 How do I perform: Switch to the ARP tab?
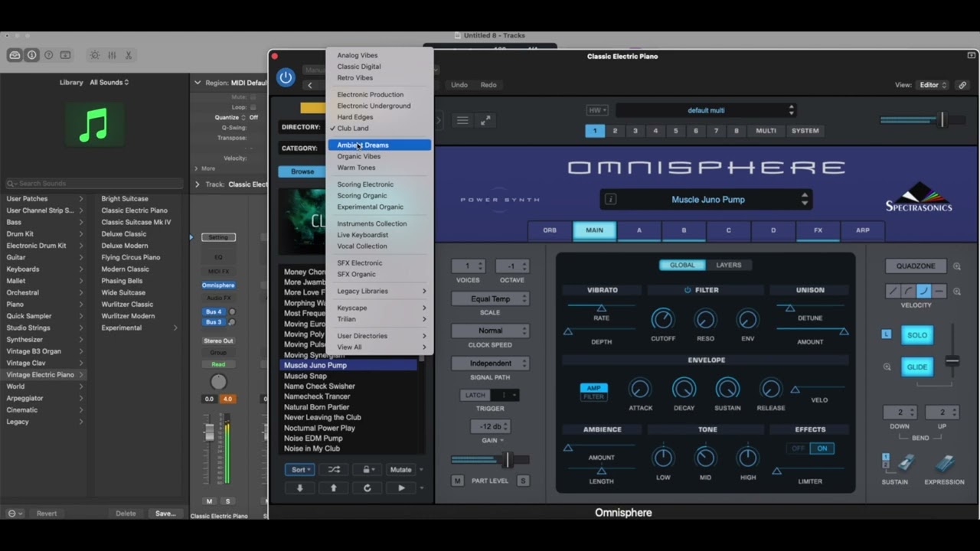pos(863,230)
